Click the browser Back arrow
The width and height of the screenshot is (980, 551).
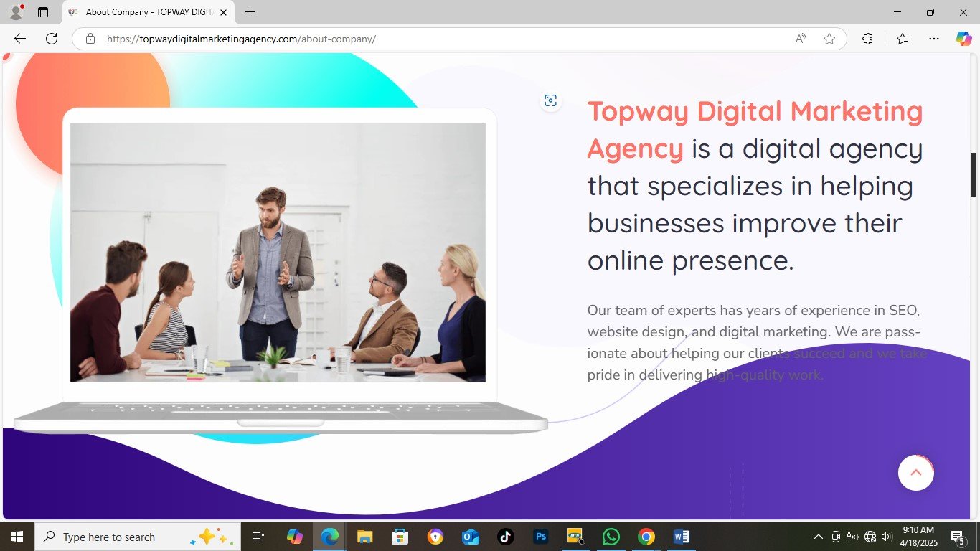pos(20,39)
